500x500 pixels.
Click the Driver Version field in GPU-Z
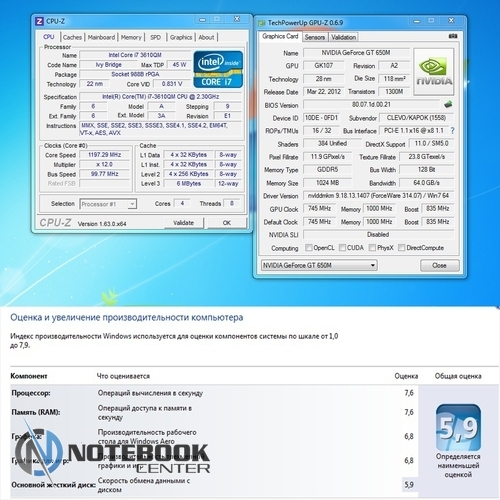(x=378, y=196)
